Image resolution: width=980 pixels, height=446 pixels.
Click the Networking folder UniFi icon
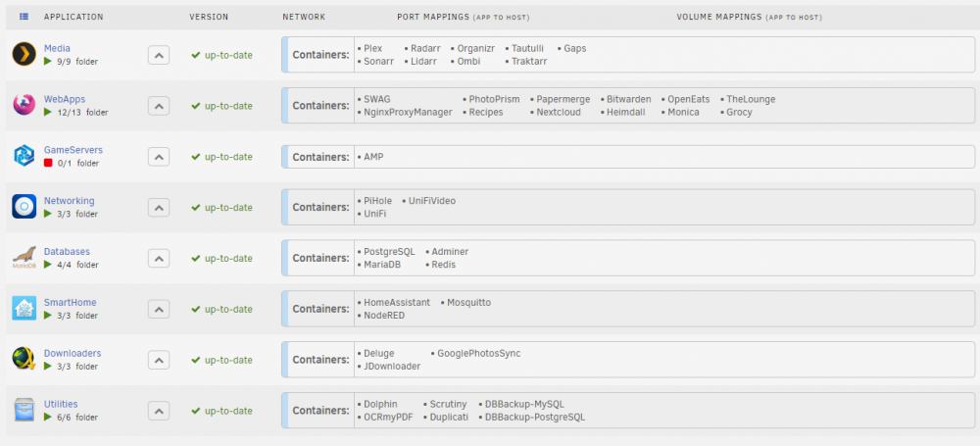tap(24, 207)
